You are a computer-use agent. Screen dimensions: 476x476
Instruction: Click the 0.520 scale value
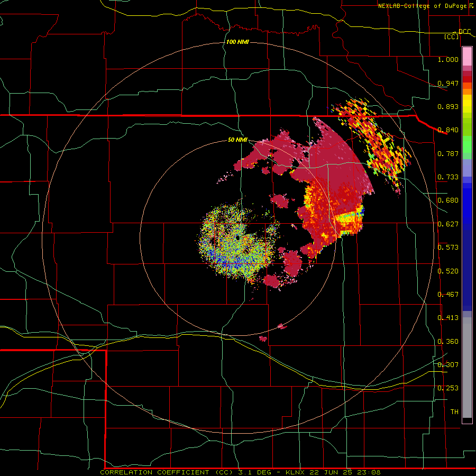tap(448, 271)
